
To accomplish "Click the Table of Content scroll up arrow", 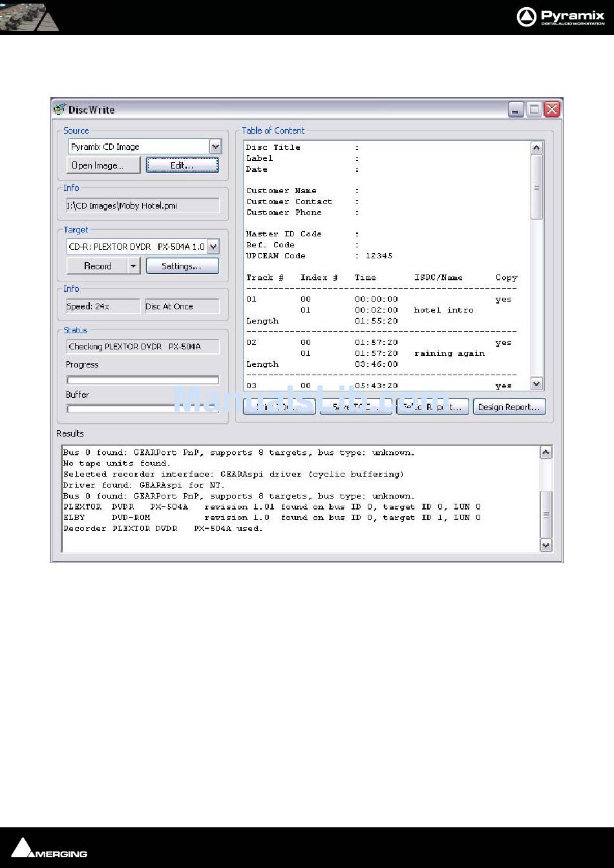I will (x=536, y=148).
